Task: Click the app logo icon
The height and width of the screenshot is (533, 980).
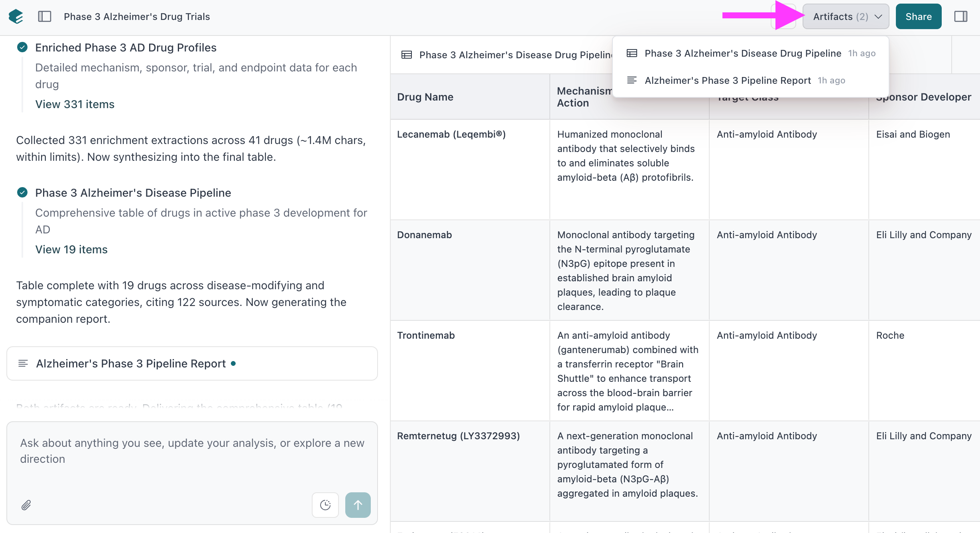Action: tap(16, 17)
